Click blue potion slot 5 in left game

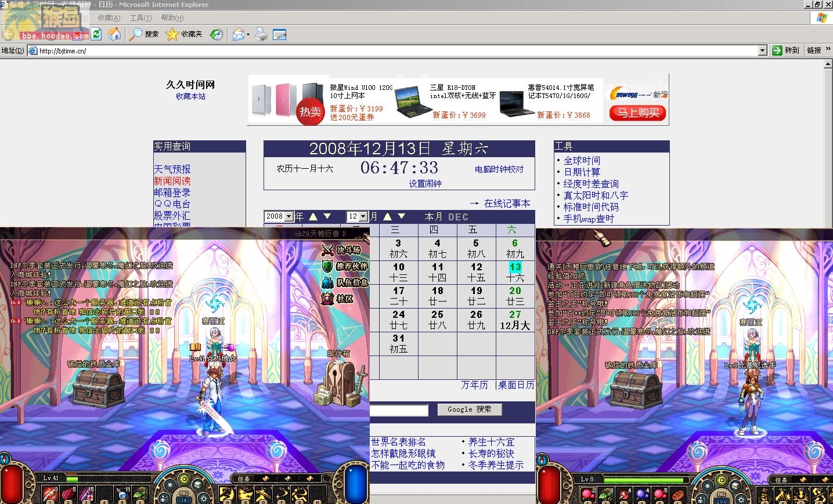(x=123, y=494)
